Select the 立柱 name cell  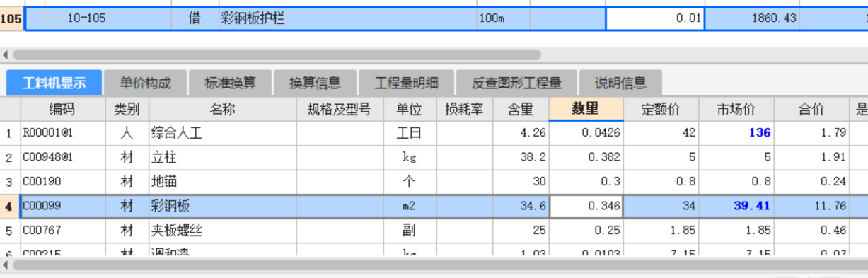point(223,157)
